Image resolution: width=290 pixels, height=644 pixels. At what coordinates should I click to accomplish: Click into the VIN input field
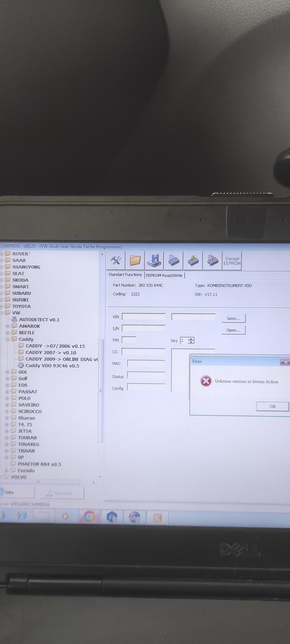coord(144,317)
